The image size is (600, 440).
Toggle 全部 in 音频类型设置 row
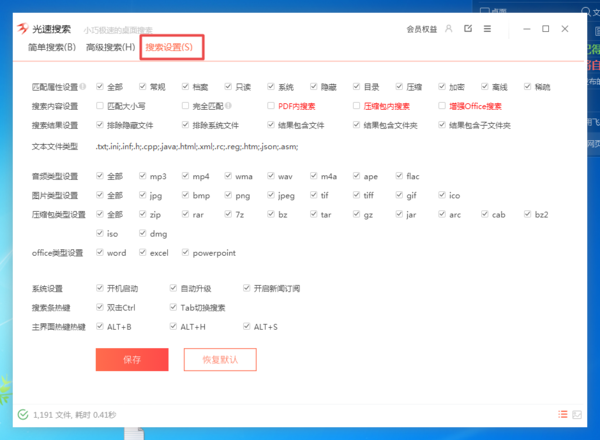coord(100,176)
